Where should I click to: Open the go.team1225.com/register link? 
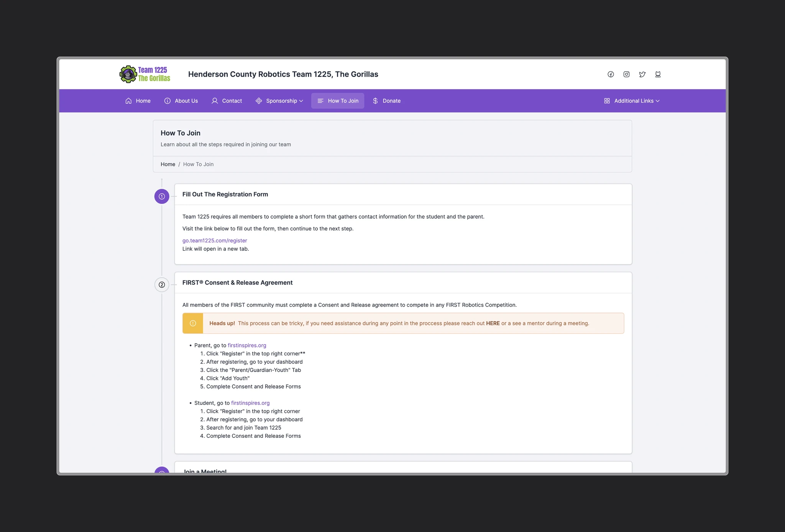coord(215,241)
